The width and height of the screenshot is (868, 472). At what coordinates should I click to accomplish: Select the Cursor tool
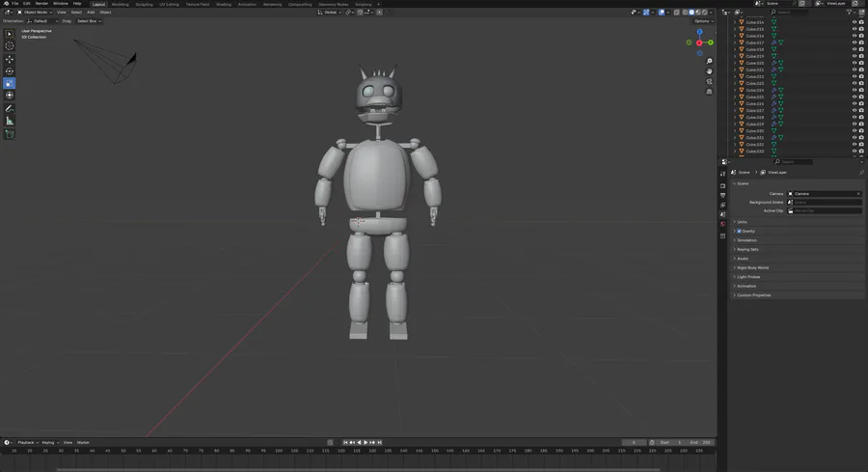[x=10, y=46]
